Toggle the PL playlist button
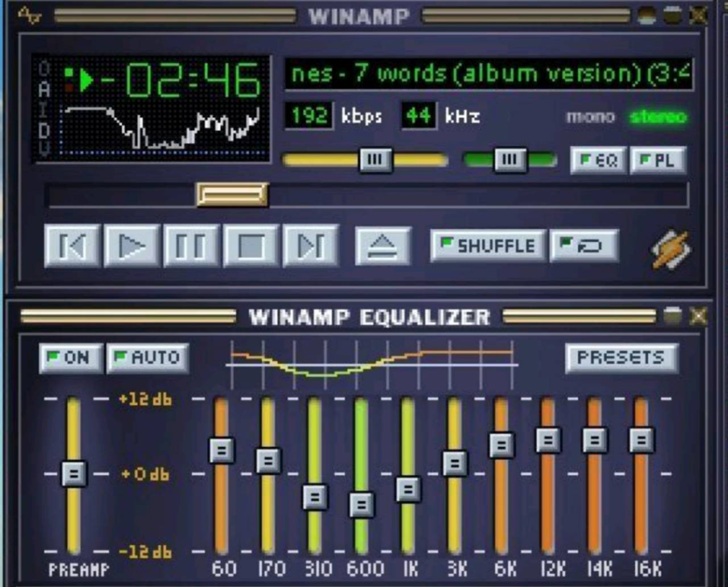Image resolution: width=728 pixels, height=587 pixels. click(x=658, y=160)
